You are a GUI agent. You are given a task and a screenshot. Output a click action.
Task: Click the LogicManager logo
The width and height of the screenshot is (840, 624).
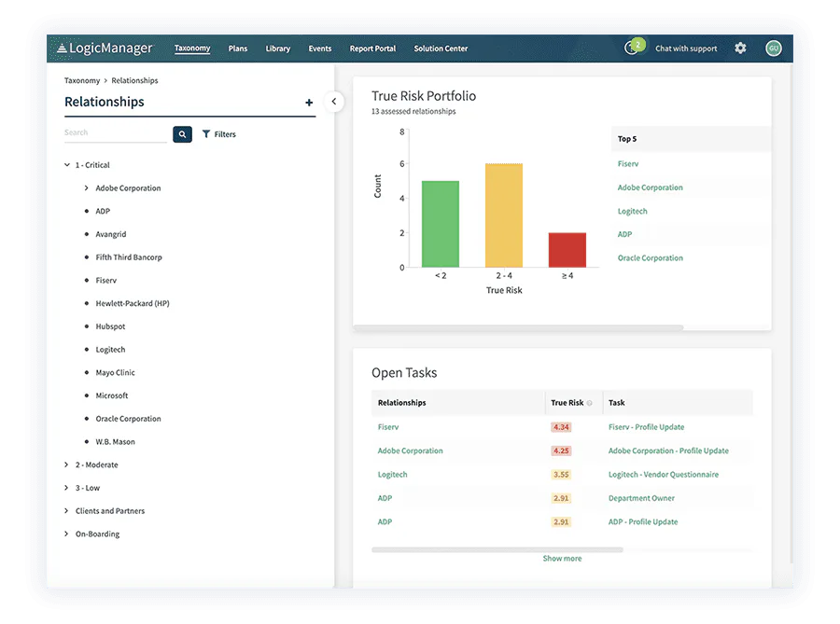point(105,48)
